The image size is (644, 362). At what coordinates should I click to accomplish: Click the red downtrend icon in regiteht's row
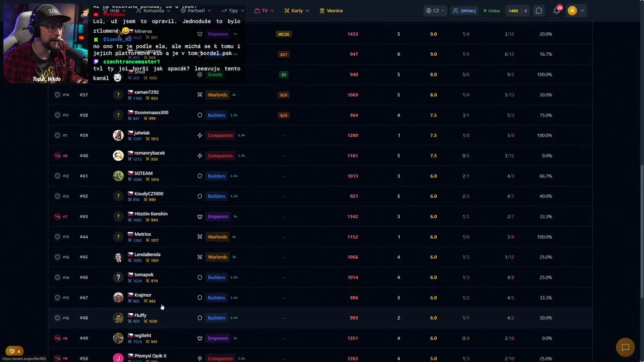point(57,338)
